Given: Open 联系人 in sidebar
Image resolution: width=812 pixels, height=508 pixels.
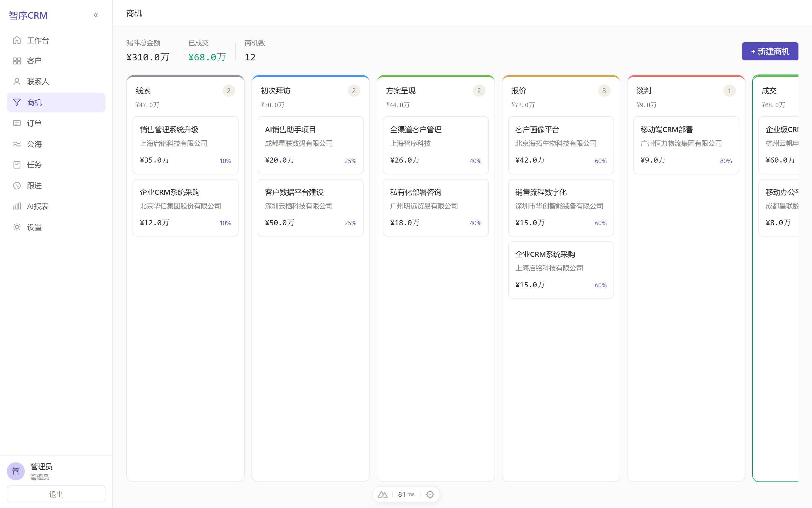Looking at the screenshot, I should pyautogui.click(x=56, y=82).
